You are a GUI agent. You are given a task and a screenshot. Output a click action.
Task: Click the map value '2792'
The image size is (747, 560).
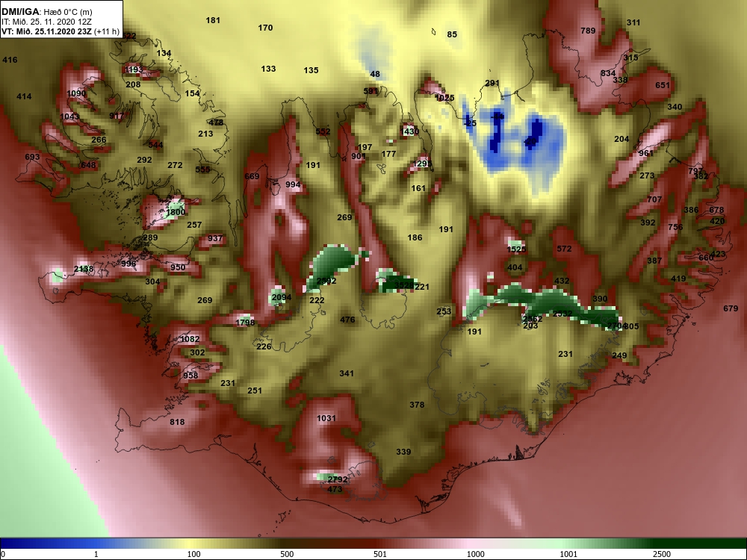338,479
